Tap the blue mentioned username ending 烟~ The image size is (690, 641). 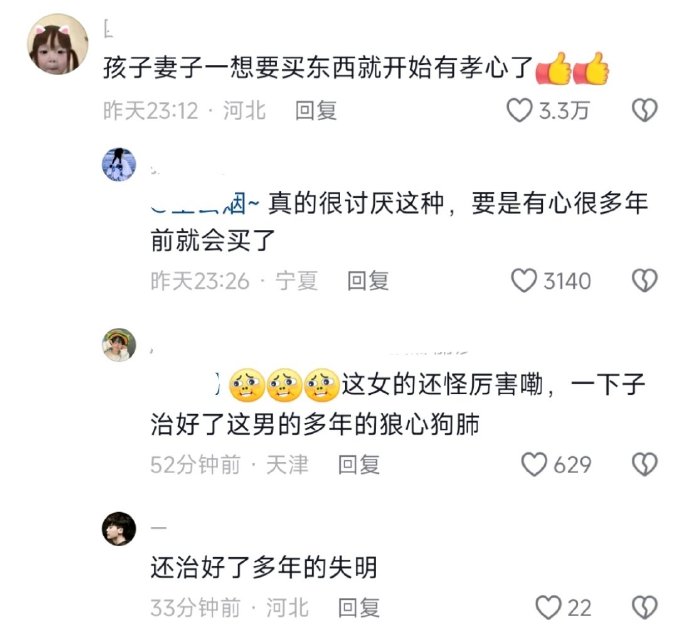(205, 204)
